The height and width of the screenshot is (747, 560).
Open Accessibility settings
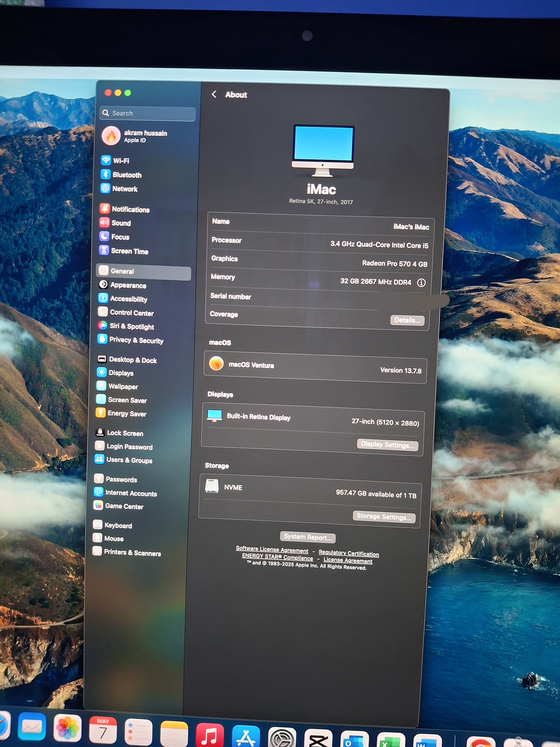click(x=123, y=299)
